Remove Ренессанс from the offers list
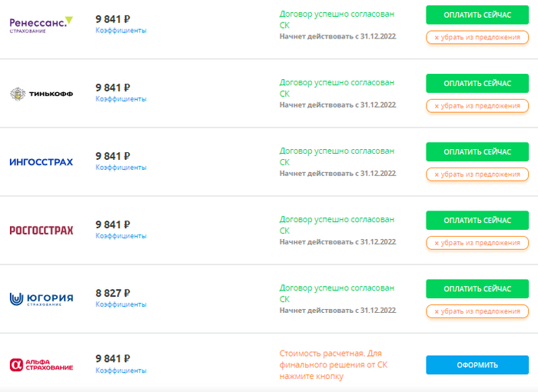 click(x=477, y=37)
